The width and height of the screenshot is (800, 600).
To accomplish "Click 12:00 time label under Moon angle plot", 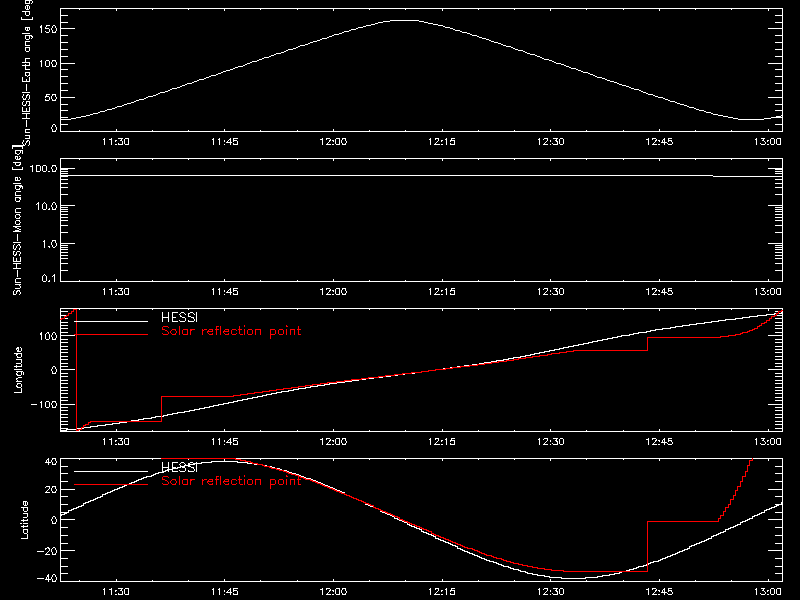I will click(x=333, y=292).
